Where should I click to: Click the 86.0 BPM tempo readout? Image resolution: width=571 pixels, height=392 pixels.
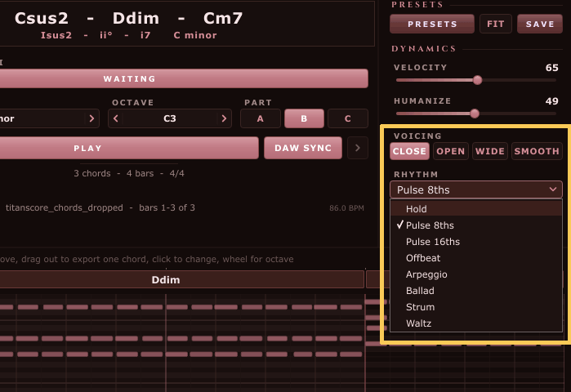(x=346, y=208)
